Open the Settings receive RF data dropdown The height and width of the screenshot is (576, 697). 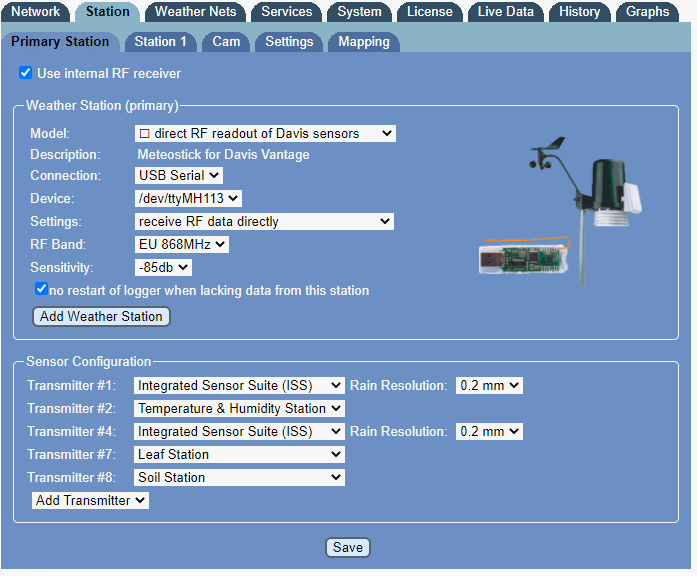[264, 221]
